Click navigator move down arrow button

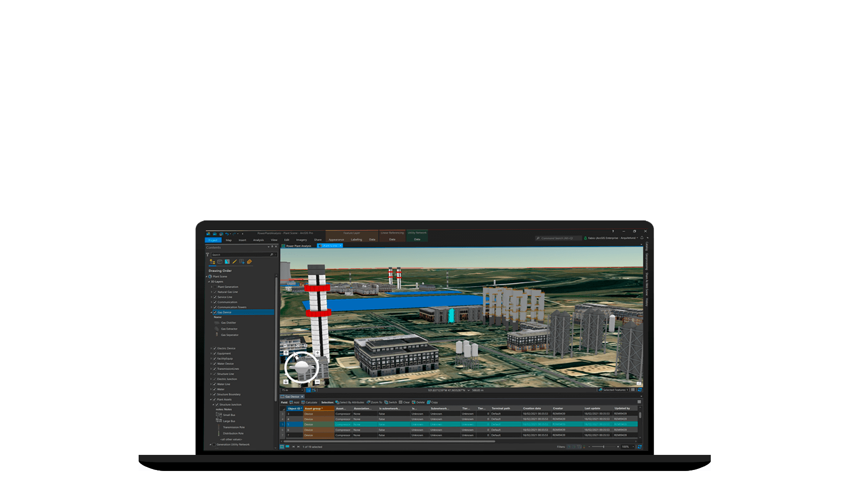286,382
